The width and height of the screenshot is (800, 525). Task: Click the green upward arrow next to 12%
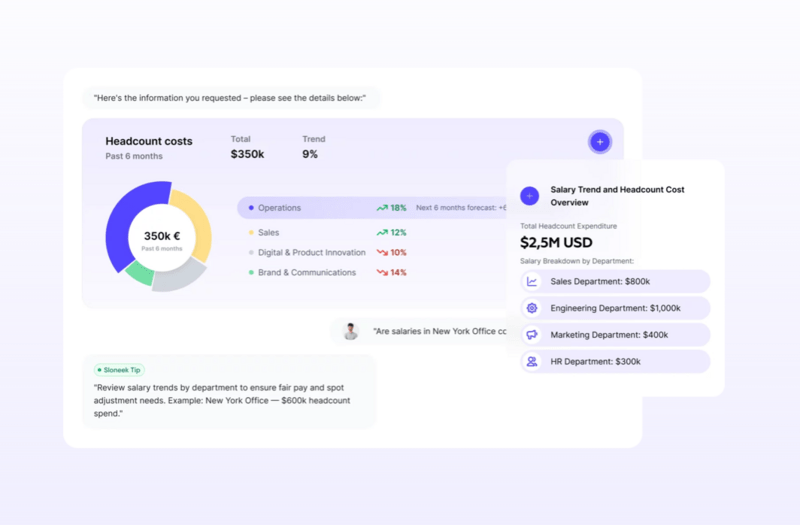coord(382,233)
